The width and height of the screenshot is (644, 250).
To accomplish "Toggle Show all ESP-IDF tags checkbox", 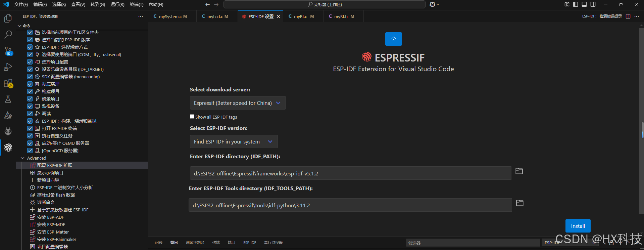I will click(192, 117).
